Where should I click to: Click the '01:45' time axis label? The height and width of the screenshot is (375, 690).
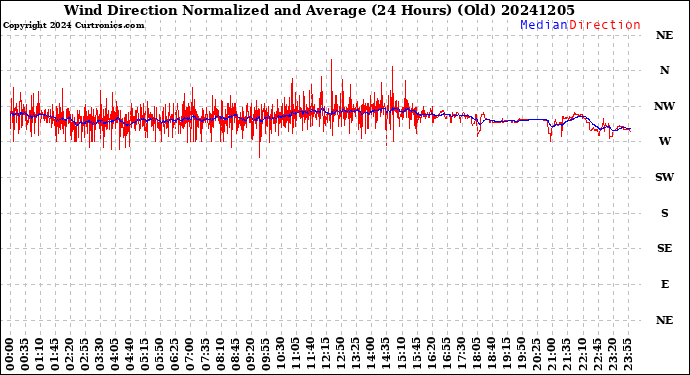point(55,354)
